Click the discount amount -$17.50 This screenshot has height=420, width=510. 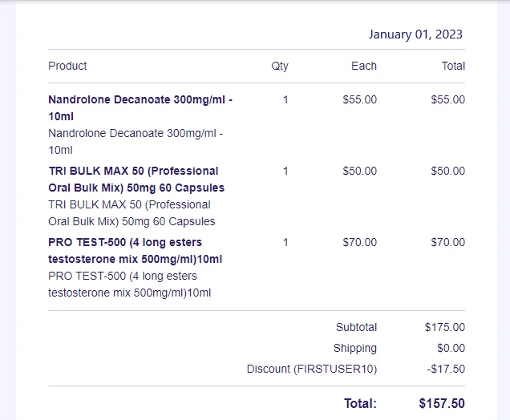coord(446,369)
